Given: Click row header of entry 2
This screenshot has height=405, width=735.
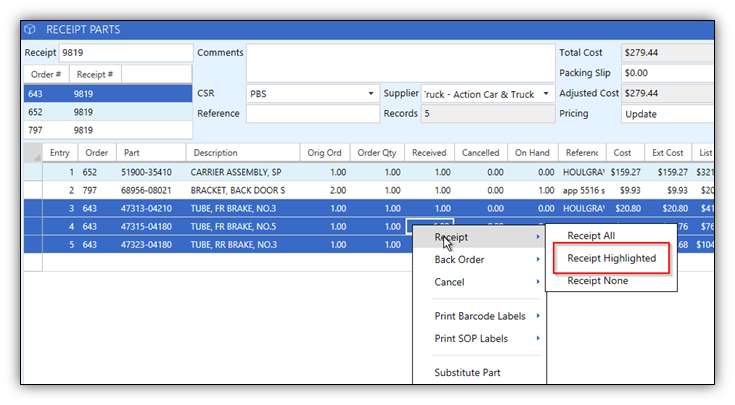Looking at the screenshot, I should point(33,190).
